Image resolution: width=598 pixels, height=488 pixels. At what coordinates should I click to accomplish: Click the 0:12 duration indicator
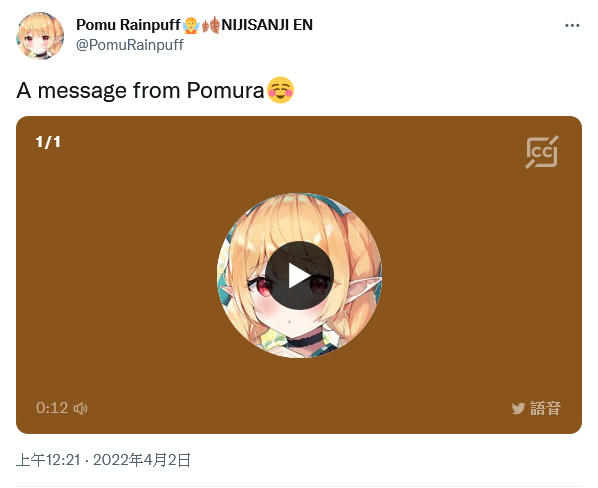pyautogui.click(x=52, y=408)
